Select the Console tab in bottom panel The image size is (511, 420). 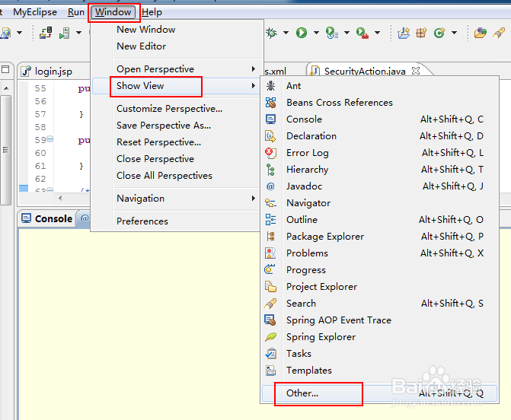pos(47,218)
